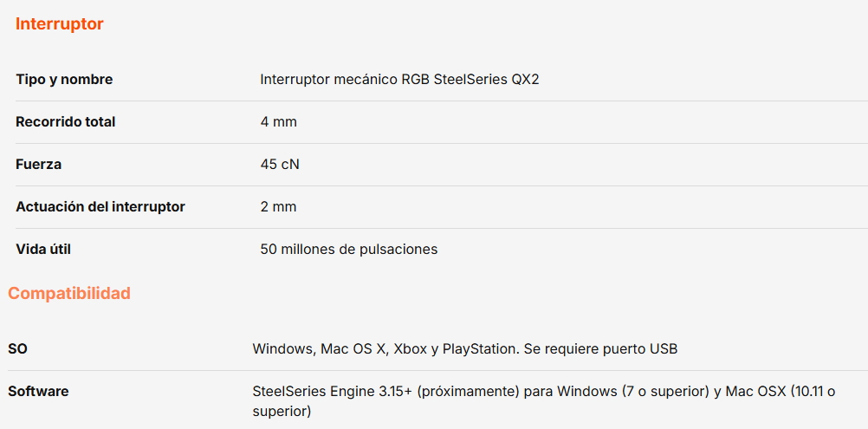Click 'Interruptor mecánico RGB SteelSeries QX2' value
The image size is (868, 429).
pyautogui.click(x=400, y=80)
